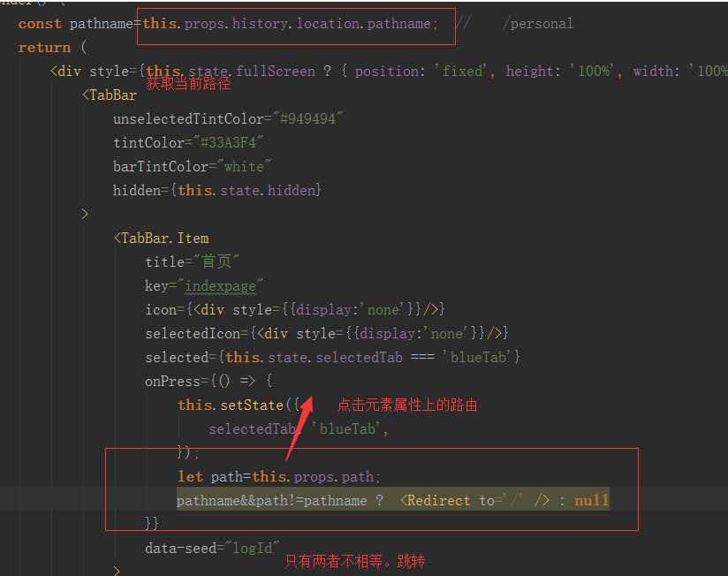Click 'blueTab' inside the setState object

(x=347, y=428)
